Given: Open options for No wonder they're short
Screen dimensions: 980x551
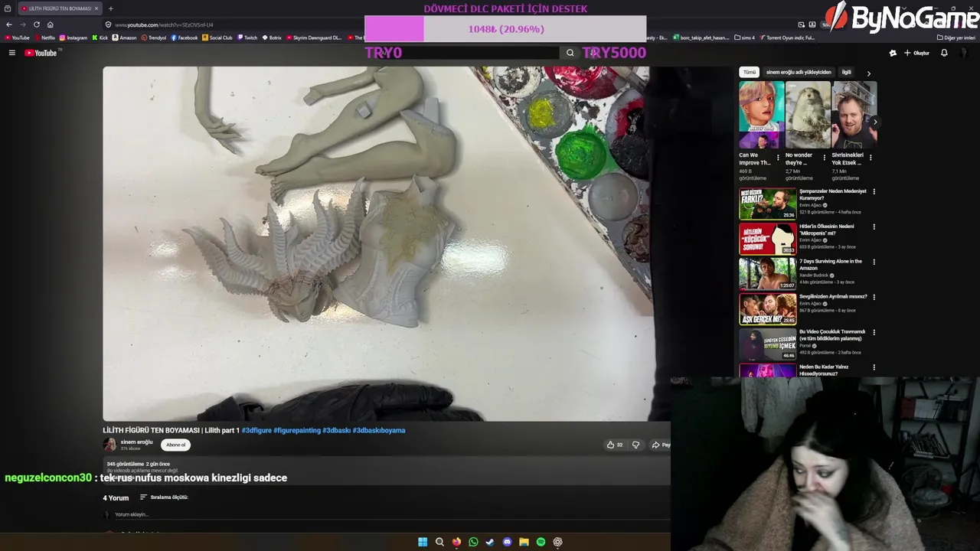Looking at the screenshot, I should (825, 158).
